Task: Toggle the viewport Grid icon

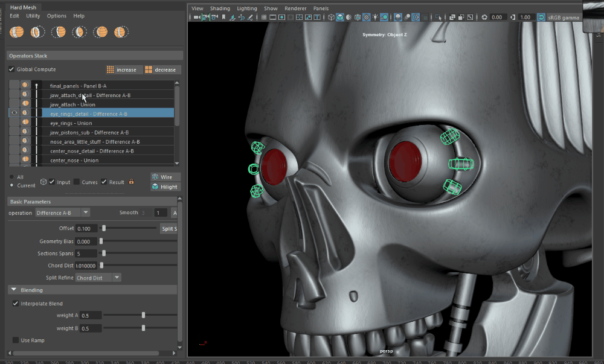Action: click(x=264, y=18)
